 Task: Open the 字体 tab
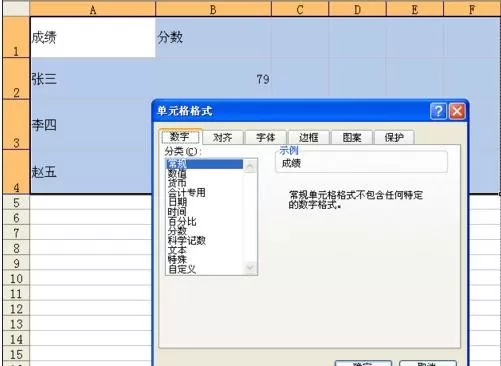(x=265, y=137)
